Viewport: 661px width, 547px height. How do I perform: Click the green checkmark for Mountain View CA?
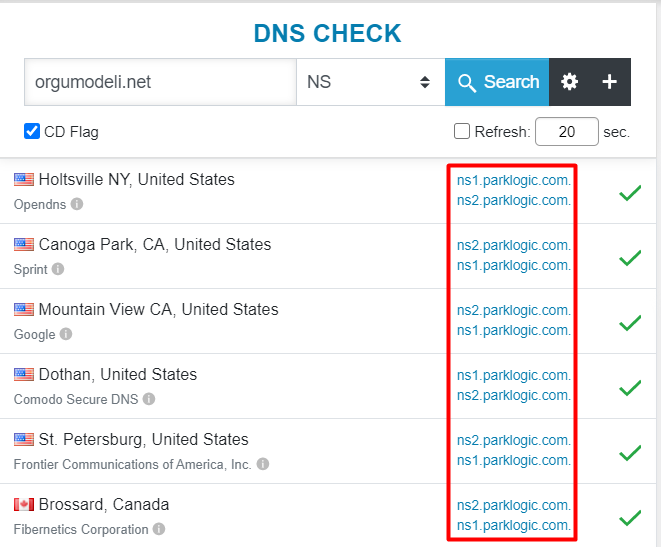click(630, 323)
